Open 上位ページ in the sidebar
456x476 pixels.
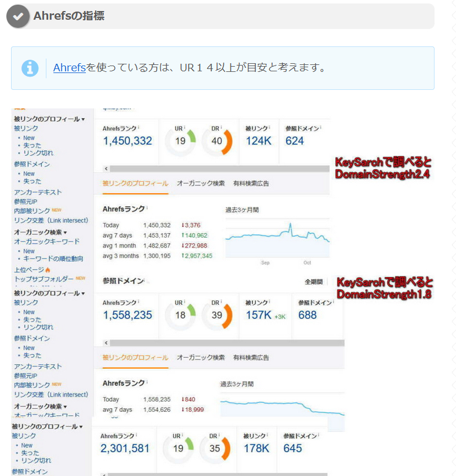click(29, 270)
